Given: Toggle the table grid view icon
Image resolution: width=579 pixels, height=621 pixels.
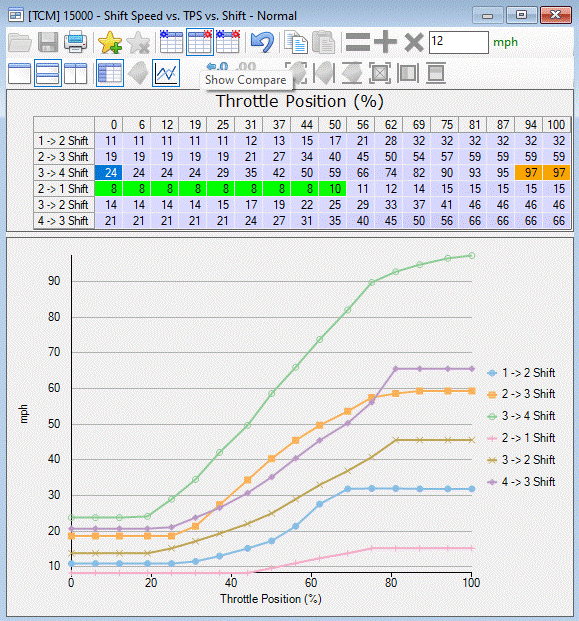Looking at the screenshot, I should pyautogui.click(x=110, y=73).
